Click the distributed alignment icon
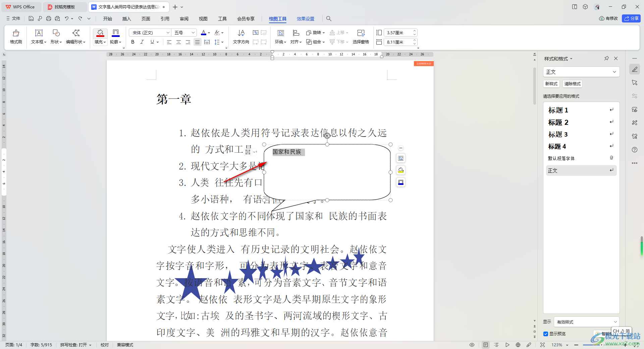The image size is (644, 349). 207,42
